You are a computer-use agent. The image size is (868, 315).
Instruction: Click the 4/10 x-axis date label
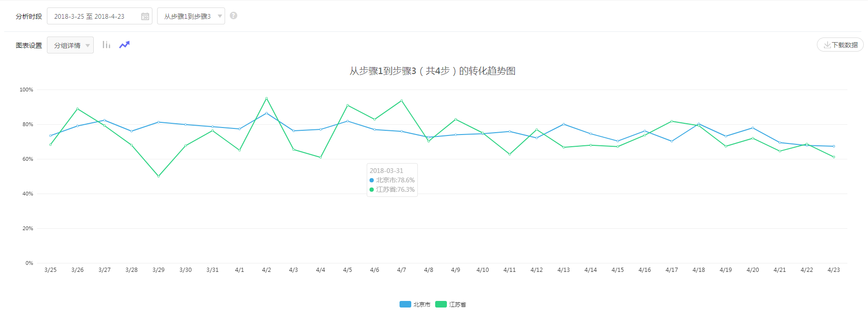click(483, 270)
